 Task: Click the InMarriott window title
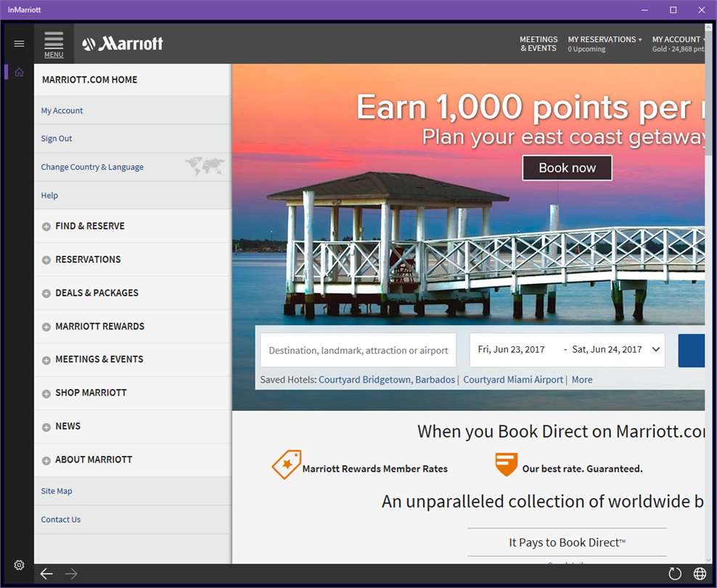point(24,9)
